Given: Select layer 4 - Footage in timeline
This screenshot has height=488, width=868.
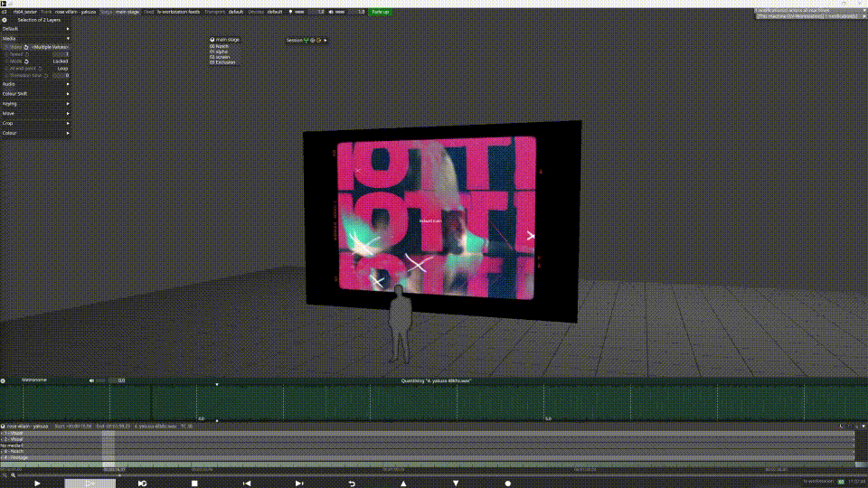Looking at the screenshot, I should 428,457.
